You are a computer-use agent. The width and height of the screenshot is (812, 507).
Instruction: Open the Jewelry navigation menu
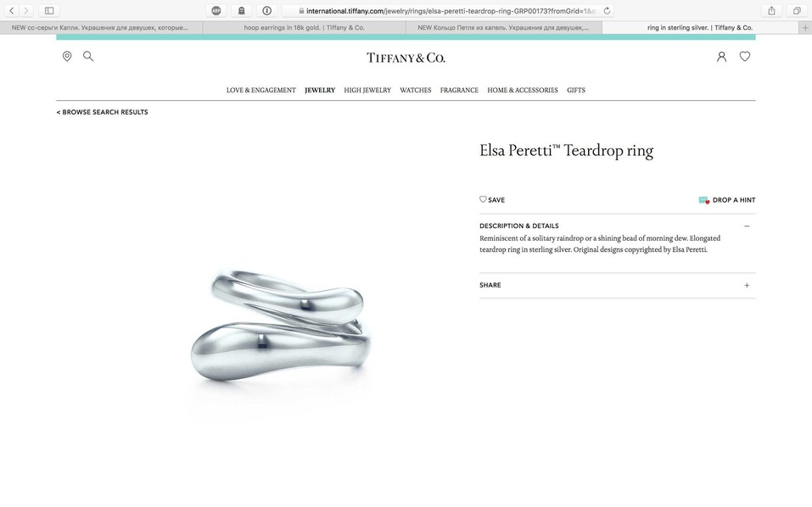(x=320, y=90)
